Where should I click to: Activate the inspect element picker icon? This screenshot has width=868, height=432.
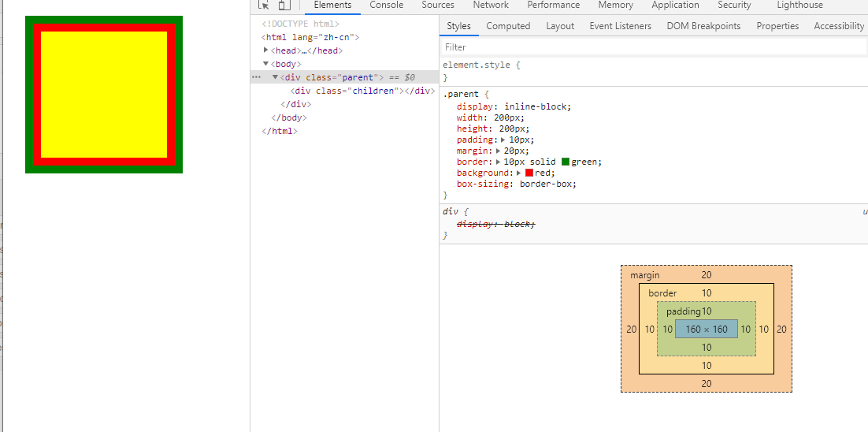coord(264,5)
